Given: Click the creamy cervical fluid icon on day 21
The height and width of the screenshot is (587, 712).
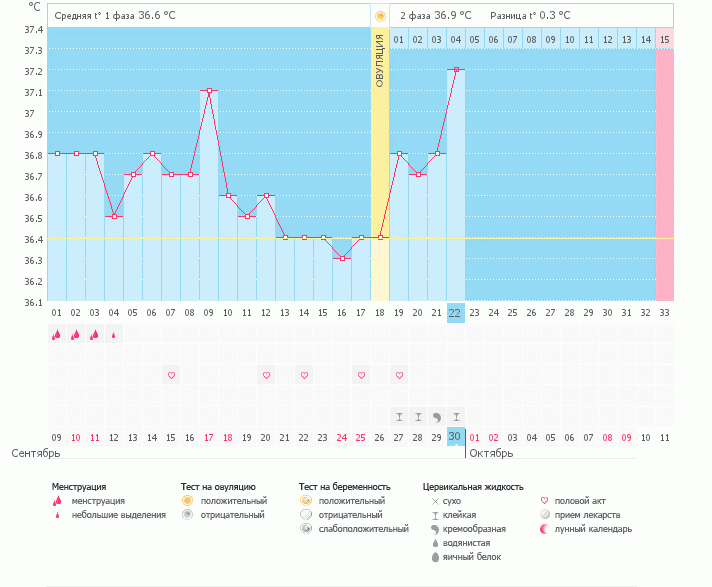Looking at the screenshot, I should click(x=437, y=416).
